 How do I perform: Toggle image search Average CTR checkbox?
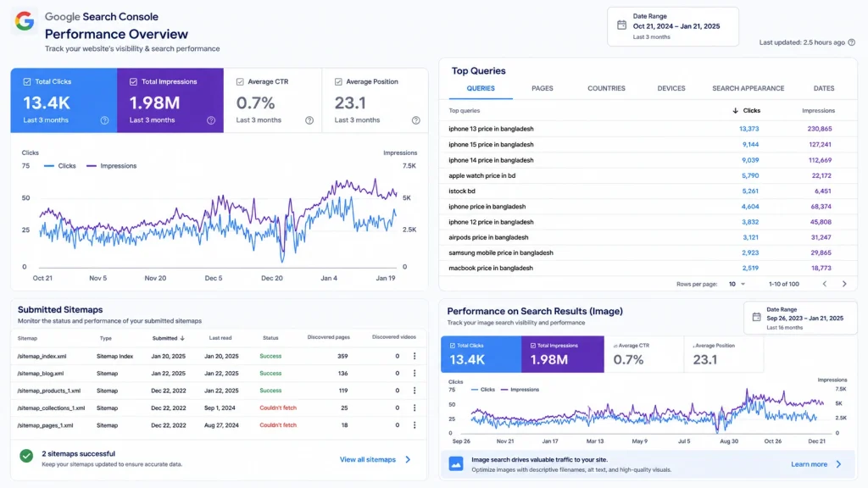coord(615,346)
